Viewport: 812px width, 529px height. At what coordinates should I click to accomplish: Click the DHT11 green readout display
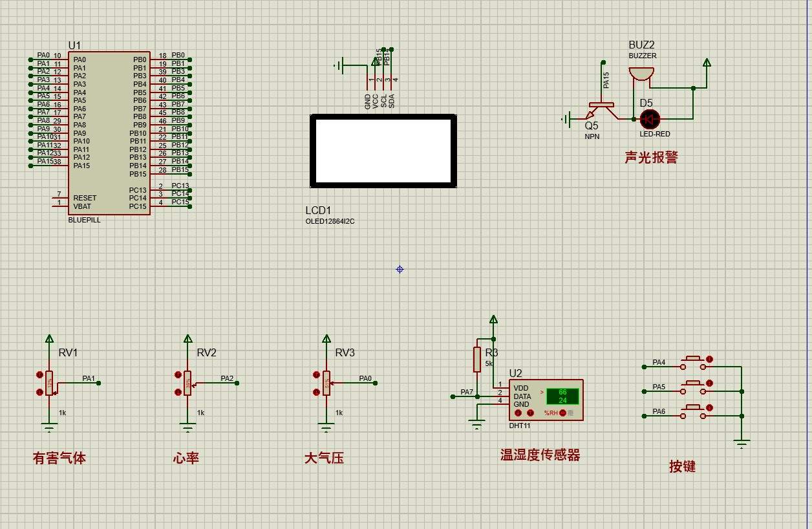point(562,396)
